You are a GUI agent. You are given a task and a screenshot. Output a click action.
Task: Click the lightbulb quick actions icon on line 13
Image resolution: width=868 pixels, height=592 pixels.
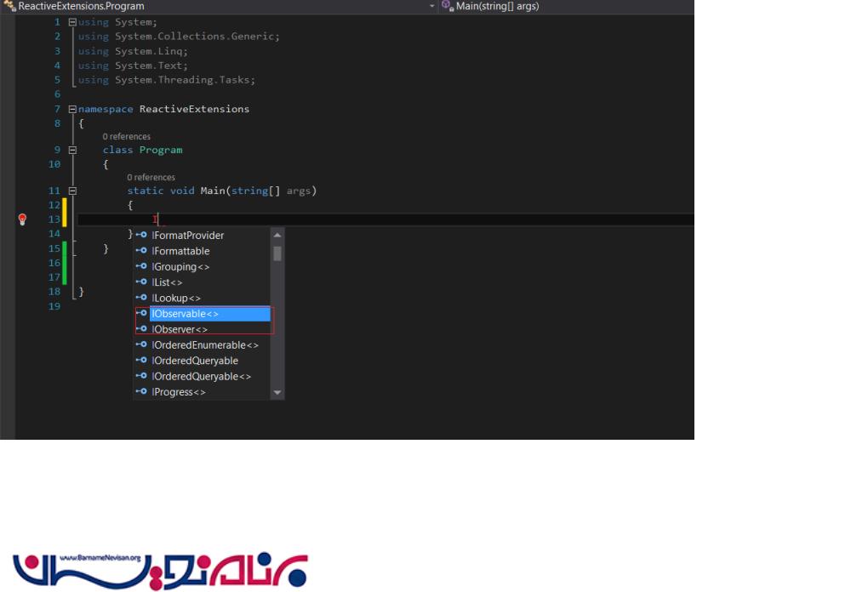[x=22, y=219]
